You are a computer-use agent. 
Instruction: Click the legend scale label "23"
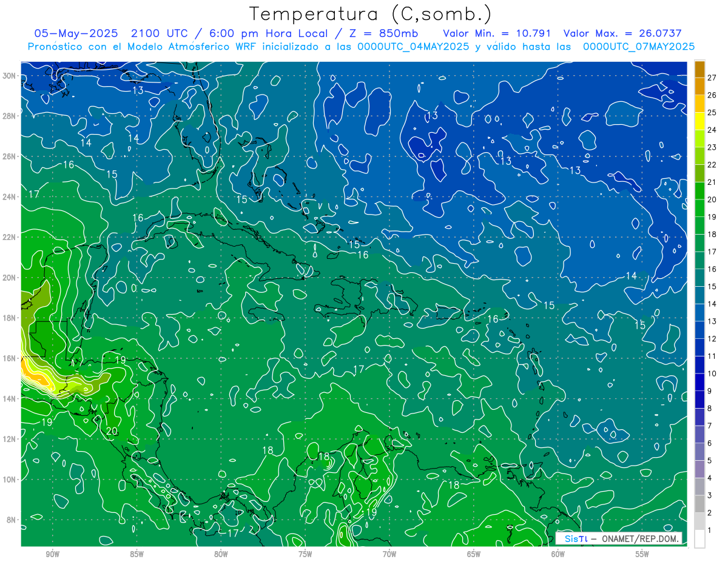[712, 147]
